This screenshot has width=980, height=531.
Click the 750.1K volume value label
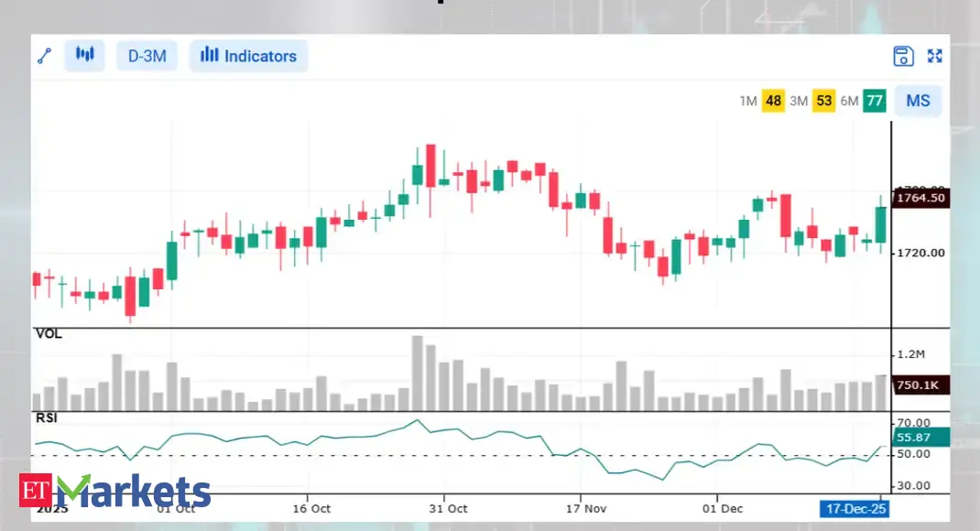[920, 385]
